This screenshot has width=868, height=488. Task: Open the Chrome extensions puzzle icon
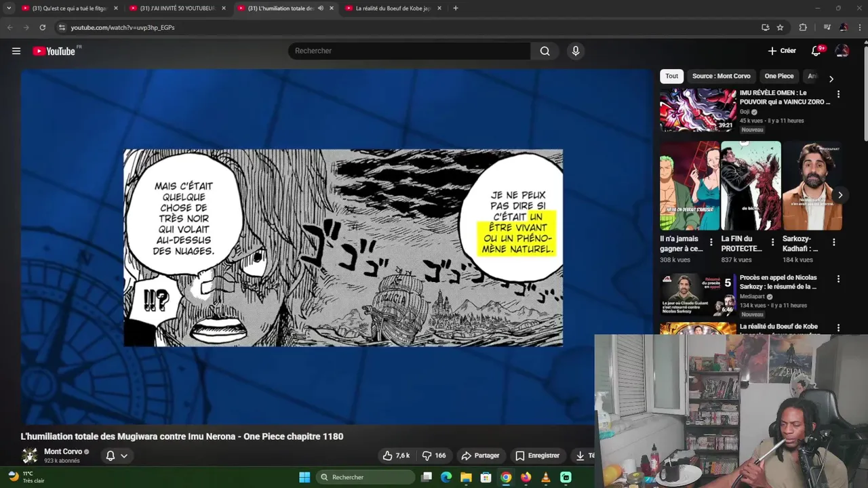[x=803, y=27]
